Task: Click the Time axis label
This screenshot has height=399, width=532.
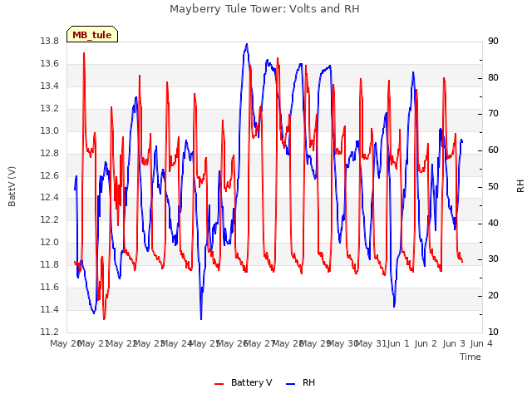Action: tap(470, 357)
